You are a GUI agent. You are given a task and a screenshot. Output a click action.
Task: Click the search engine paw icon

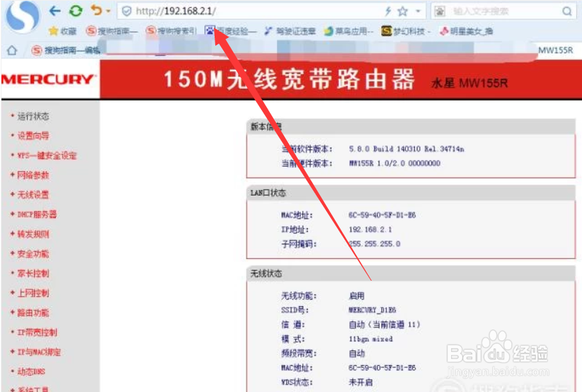(x=440, y=11)
